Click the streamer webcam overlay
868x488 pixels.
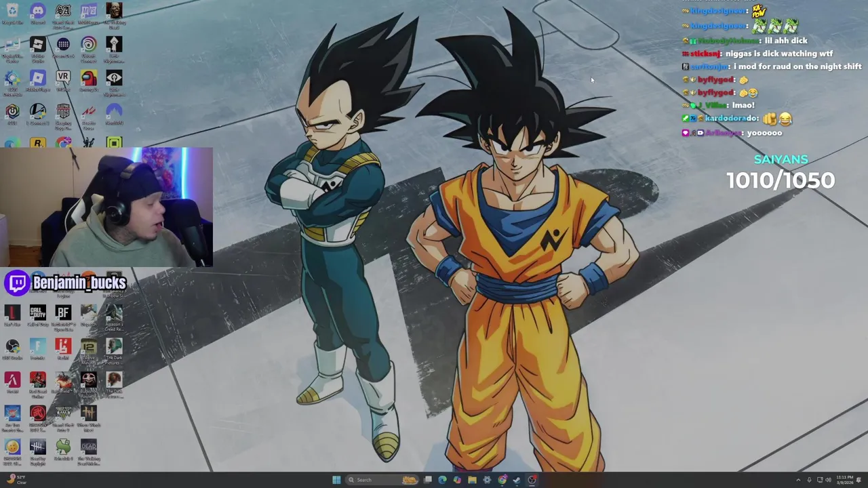click(x=106, y=207)
